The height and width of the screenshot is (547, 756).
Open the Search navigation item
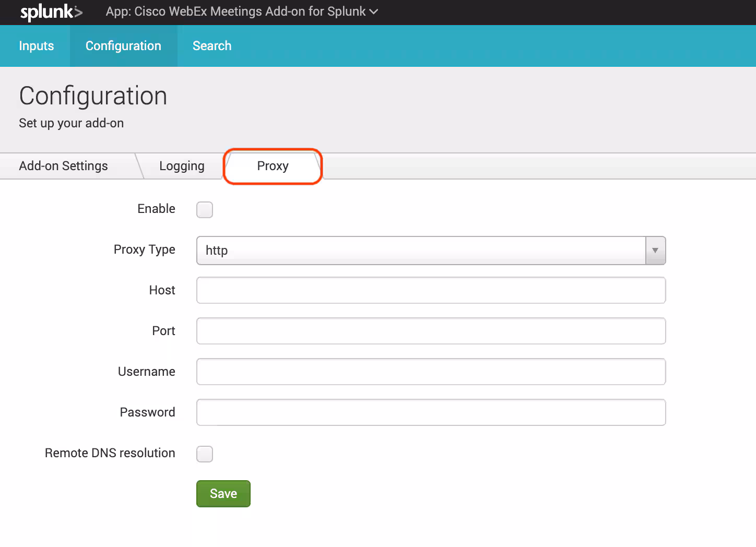211,46
